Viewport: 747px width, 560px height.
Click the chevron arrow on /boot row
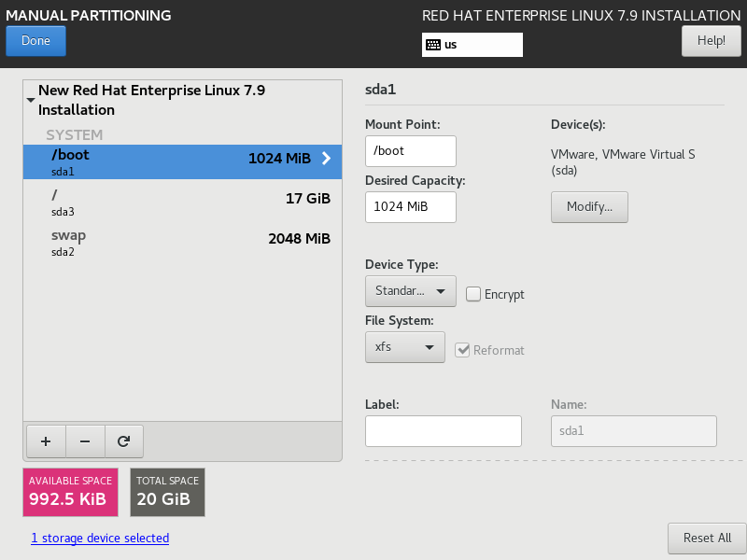coord(326,158)
